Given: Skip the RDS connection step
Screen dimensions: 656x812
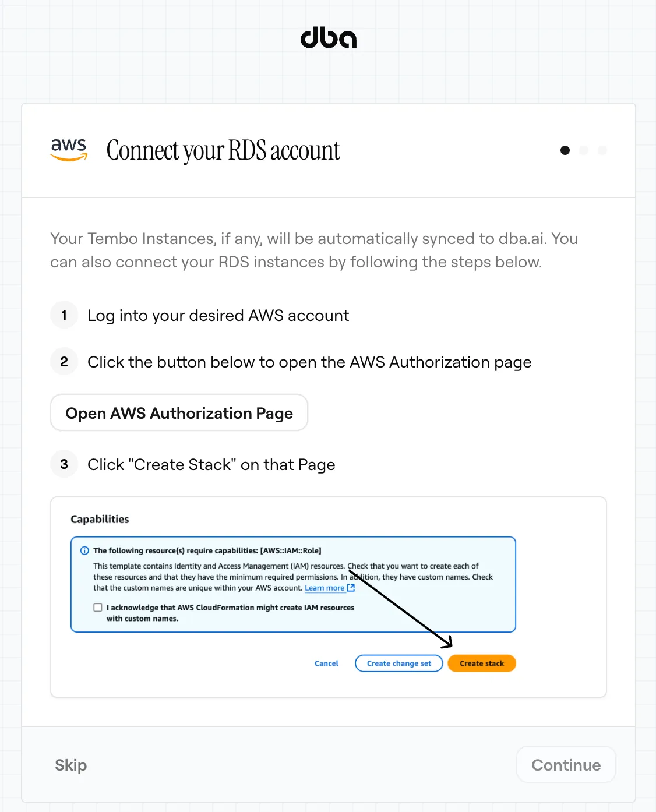Looking at the screenshot, I should [71, 765].
